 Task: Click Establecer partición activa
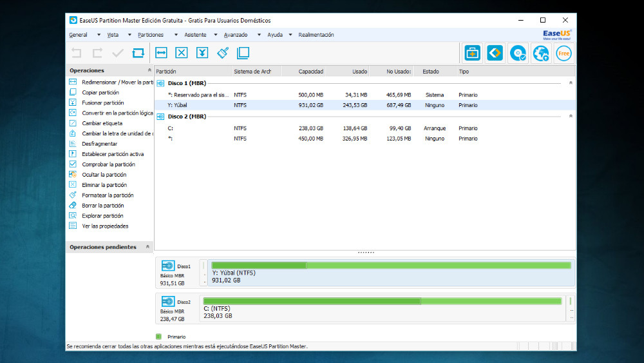113,154
